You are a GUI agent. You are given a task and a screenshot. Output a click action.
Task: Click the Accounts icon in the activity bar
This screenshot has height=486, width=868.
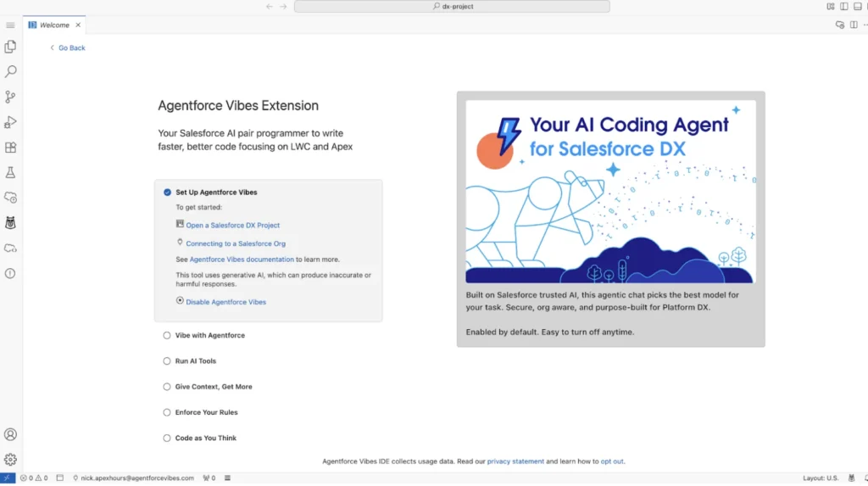pyautogui.click(x=10, y=434)
